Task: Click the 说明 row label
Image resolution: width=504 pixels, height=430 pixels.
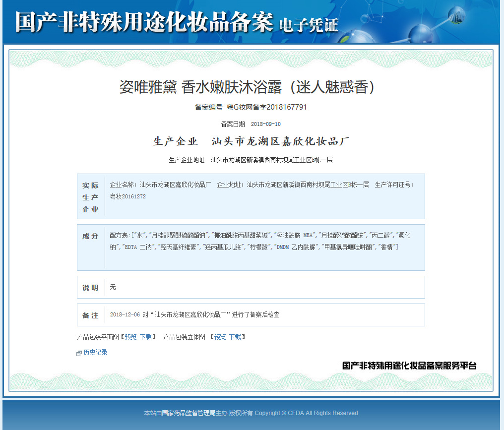Action: pyautogui.click(x=90, y=288)
